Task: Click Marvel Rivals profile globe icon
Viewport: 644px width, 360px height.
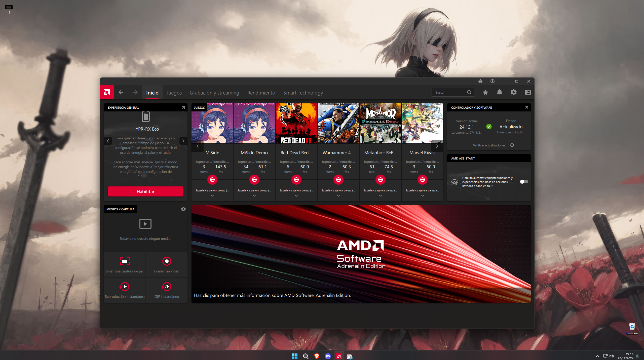Action: click(423, 180)
